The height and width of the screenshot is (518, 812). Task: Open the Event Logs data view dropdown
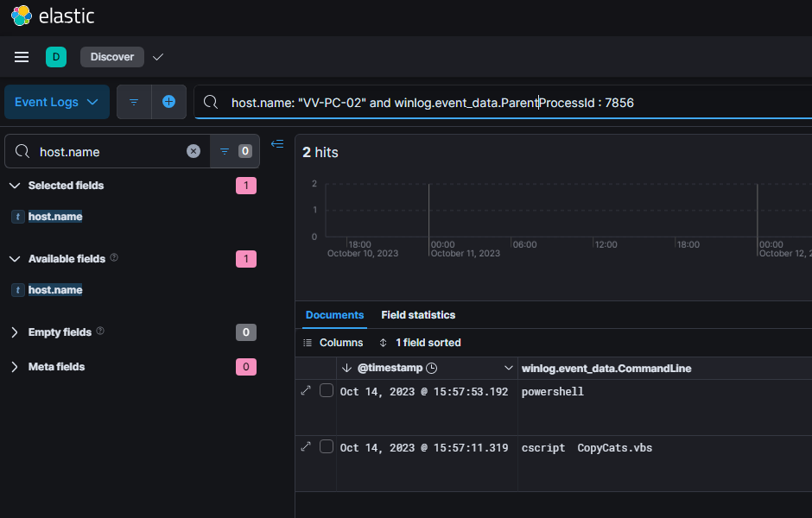point(57,102)
